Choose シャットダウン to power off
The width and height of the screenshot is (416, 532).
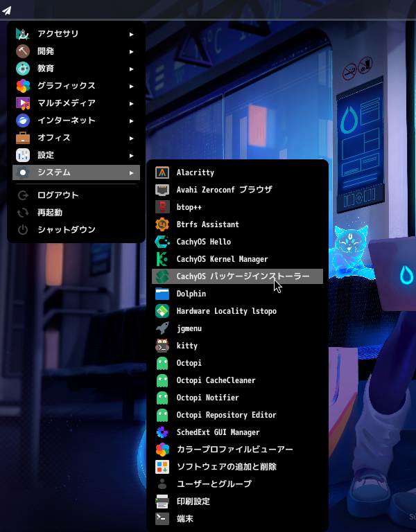(x=76, y=230)
